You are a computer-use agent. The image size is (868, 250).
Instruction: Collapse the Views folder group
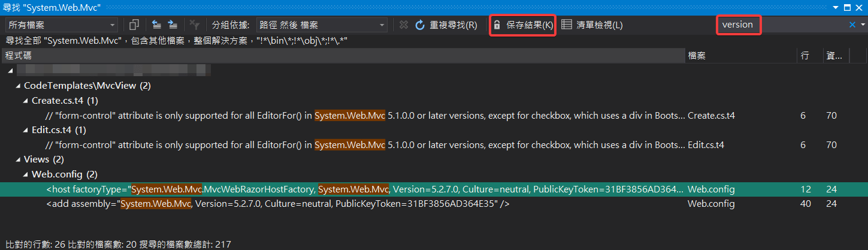point(18,159)
